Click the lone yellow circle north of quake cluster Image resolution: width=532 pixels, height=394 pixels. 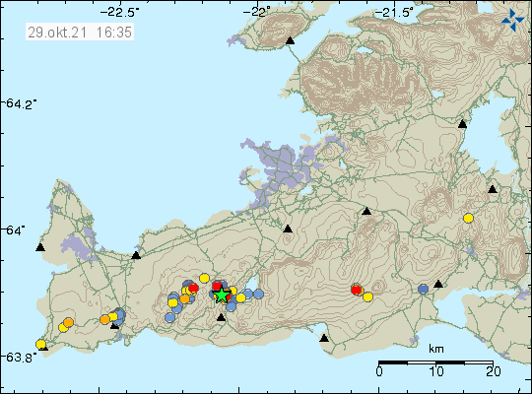pyautogui.click(x=204, y=279)
